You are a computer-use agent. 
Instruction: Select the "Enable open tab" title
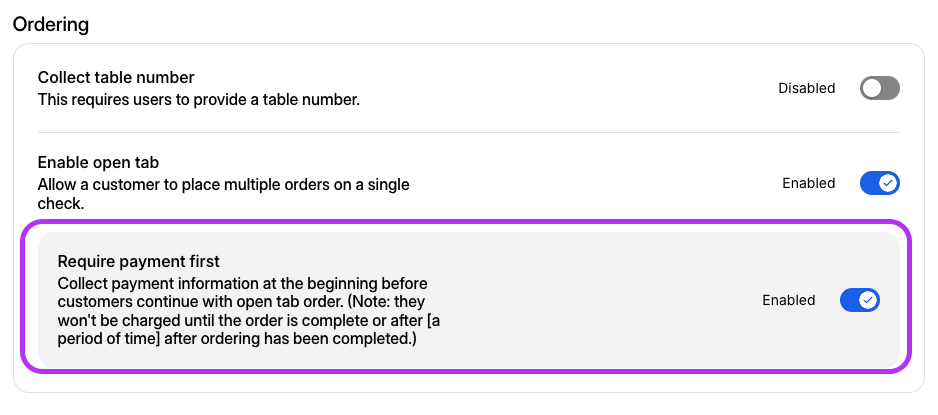coord(98,162)
